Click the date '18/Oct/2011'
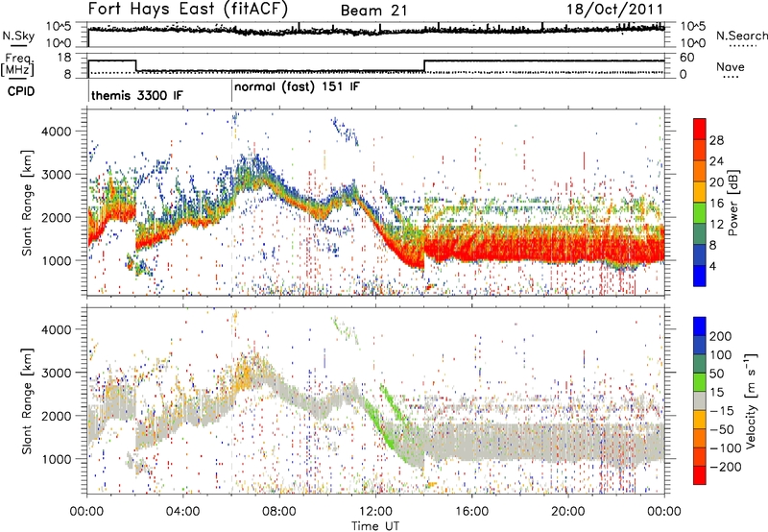The width and height of the screenshot is (768, 532). [x=614, y=10]
